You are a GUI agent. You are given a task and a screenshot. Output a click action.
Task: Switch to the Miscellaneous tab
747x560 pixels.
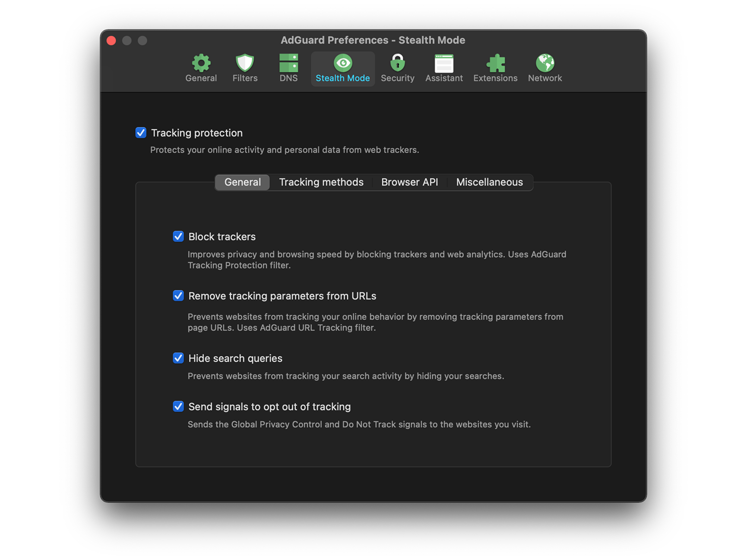tap(489, 182)
